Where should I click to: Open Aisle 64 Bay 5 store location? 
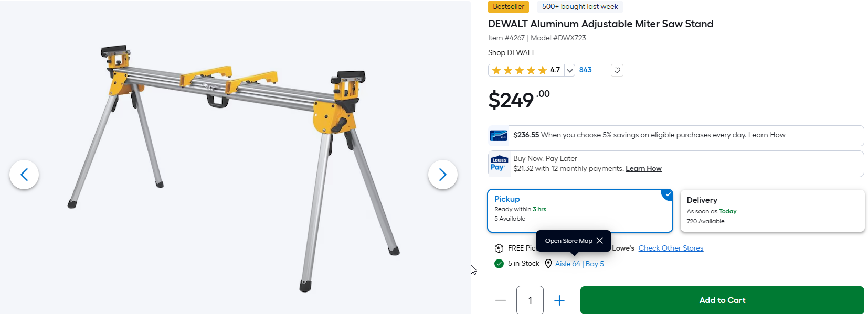tap(579, 264)
